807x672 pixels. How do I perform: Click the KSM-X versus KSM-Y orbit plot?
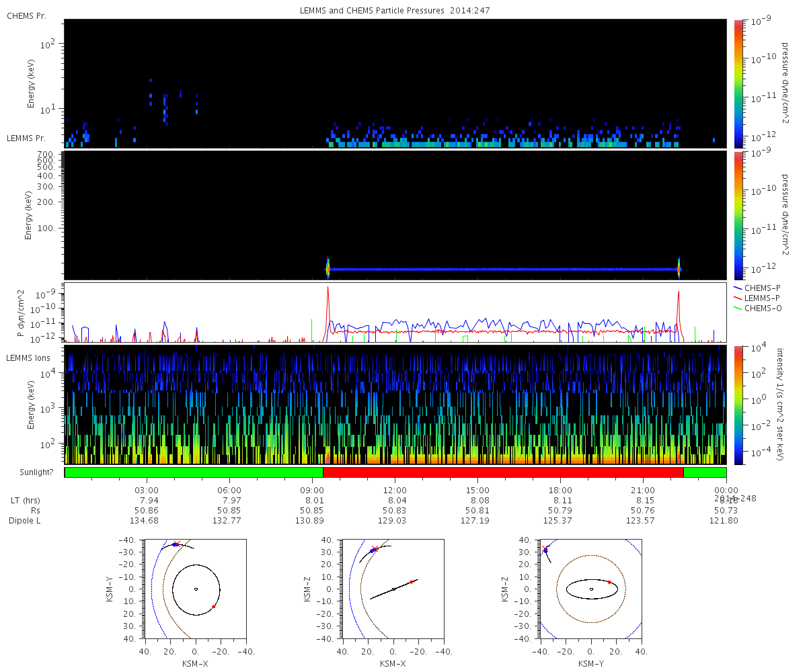point(196,589)
